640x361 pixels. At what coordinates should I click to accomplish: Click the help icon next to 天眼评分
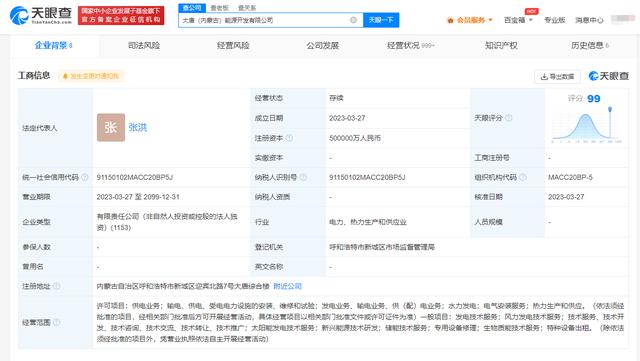(x=509, y=118)
